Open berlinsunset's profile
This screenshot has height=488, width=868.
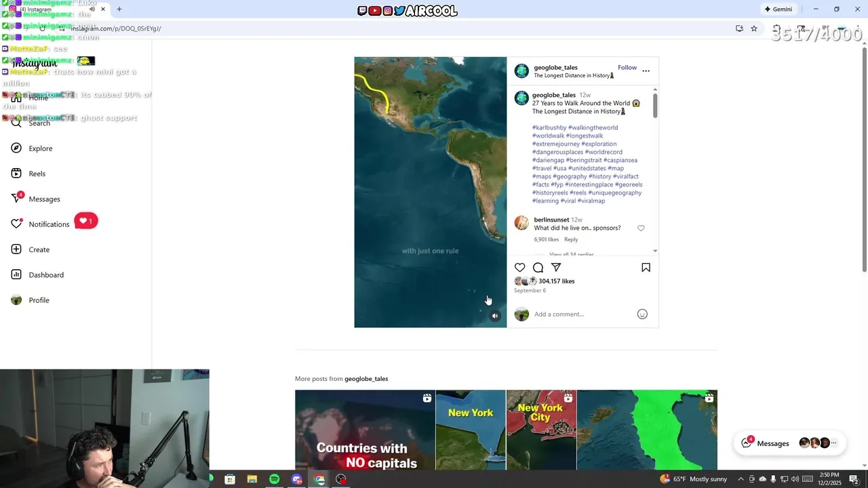[551, 220]
